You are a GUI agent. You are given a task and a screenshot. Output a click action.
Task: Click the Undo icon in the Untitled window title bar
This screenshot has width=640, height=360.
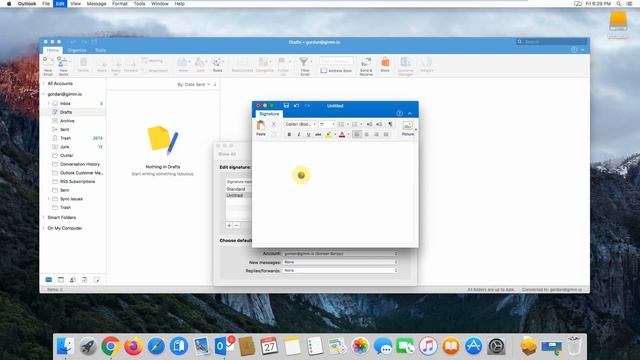click(296, 106)
